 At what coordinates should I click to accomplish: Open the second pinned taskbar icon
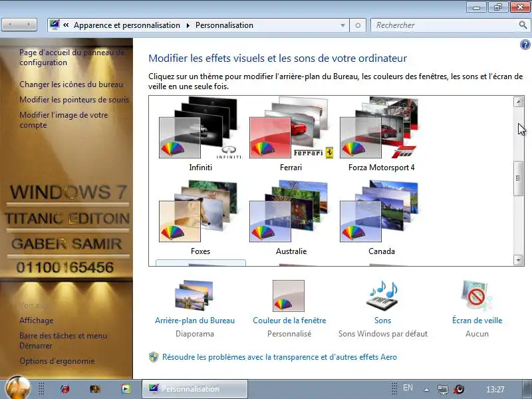click(x=95, y=389)
